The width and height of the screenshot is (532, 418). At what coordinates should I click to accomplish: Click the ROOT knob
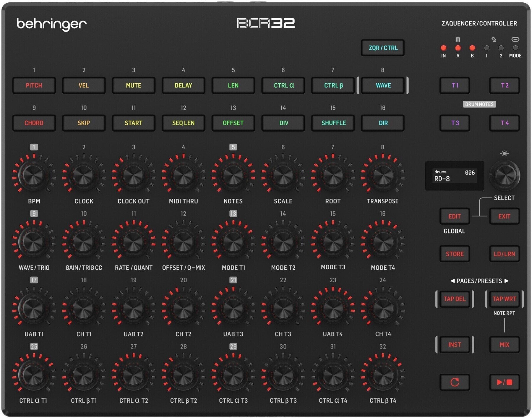(332, 176)
